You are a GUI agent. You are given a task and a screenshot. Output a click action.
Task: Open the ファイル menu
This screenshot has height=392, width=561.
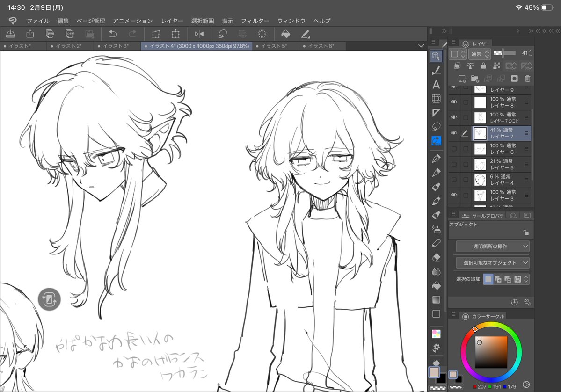[x=38, y=21]
